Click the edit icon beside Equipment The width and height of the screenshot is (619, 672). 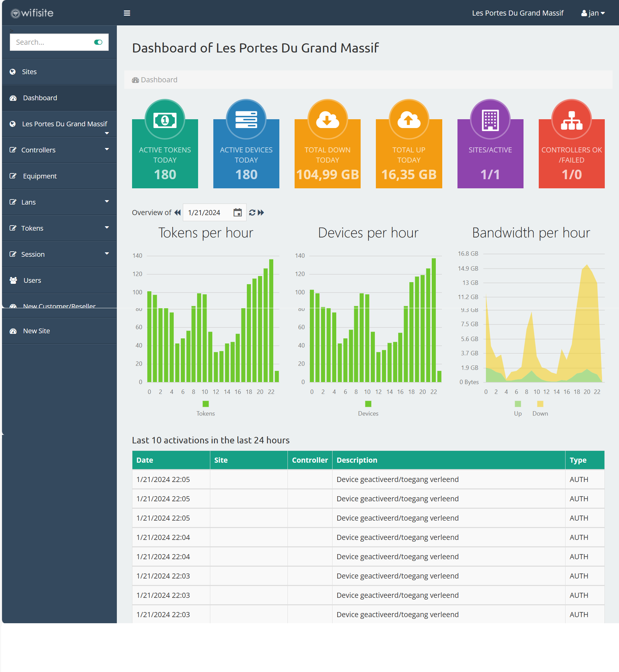coord(13,176)
